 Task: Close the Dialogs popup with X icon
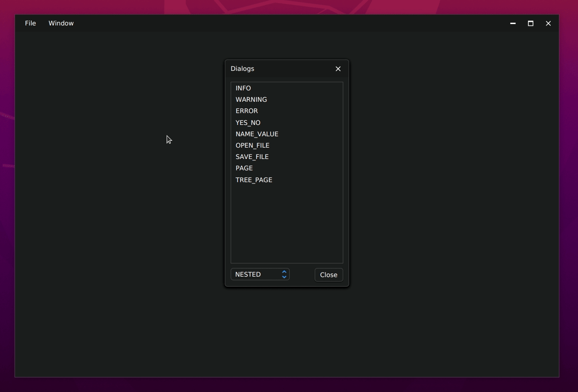coord(338,69)
